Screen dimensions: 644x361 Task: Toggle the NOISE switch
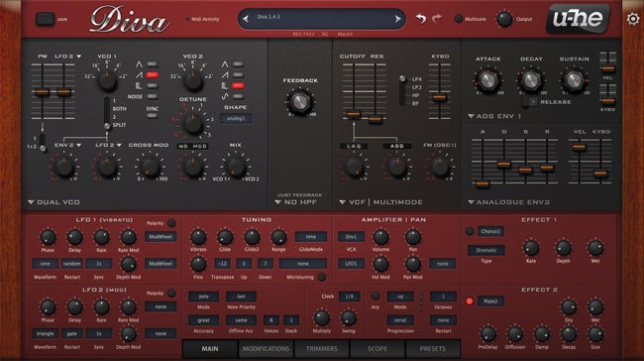tap(152, 96)
